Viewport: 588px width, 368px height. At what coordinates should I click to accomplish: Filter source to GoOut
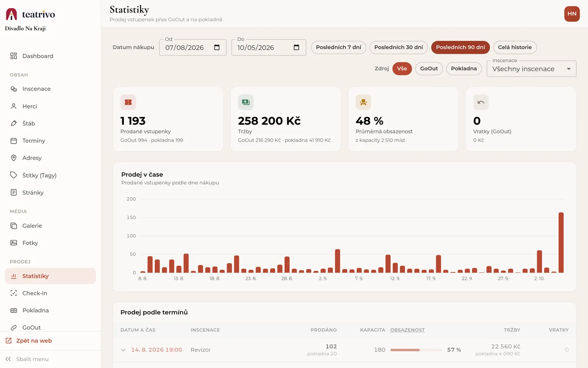tap(429, 68)
